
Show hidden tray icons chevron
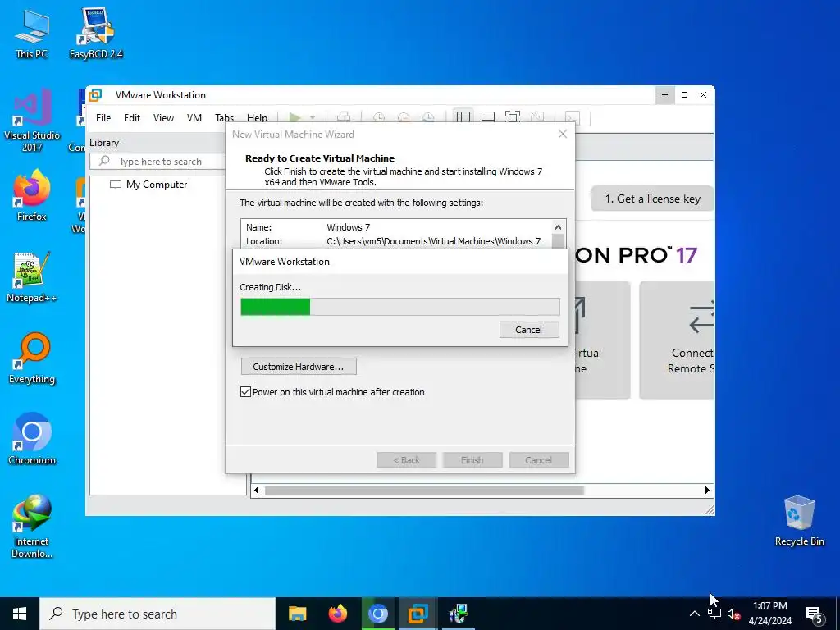[x=694, y=614]
